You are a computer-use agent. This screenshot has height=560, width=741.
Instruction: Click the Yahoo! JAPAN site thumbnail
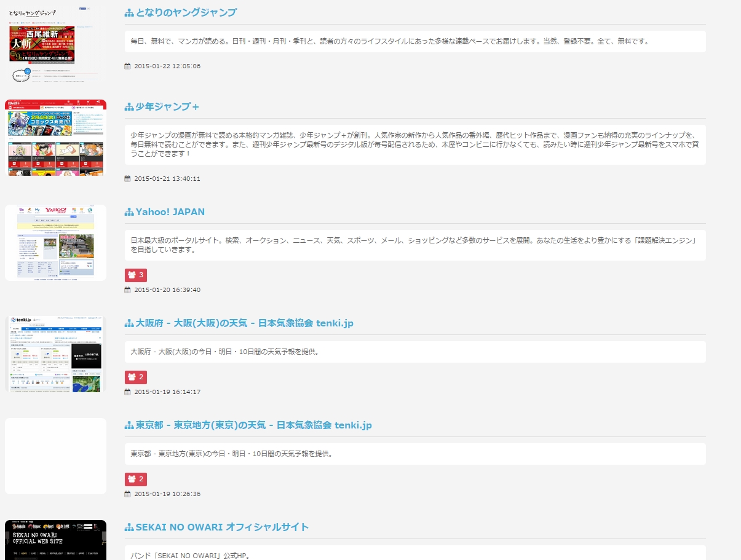[x=55, y=243]
